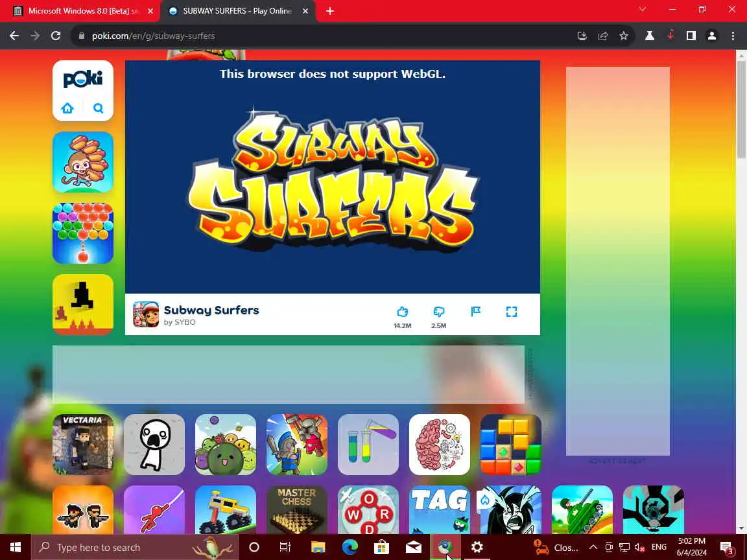Open a new browser tab
747x560 pixels.
tap(329, 11)
